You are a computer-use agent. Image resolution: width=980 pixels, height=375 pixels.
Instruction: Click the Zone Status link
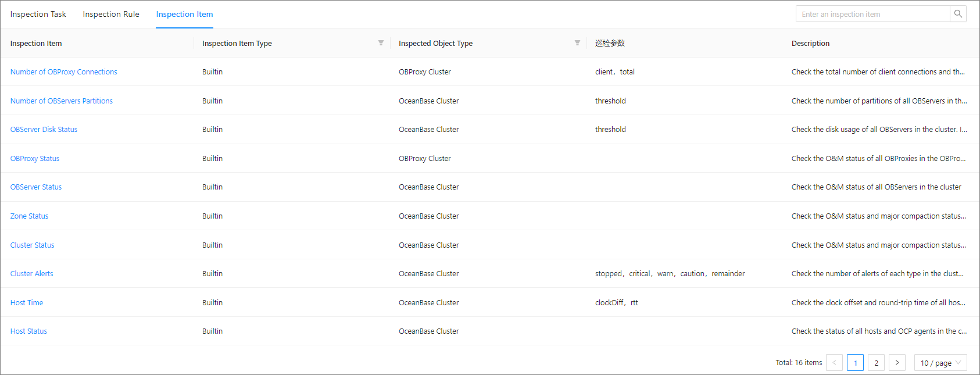pyautogui.click(x=29, y=216)
